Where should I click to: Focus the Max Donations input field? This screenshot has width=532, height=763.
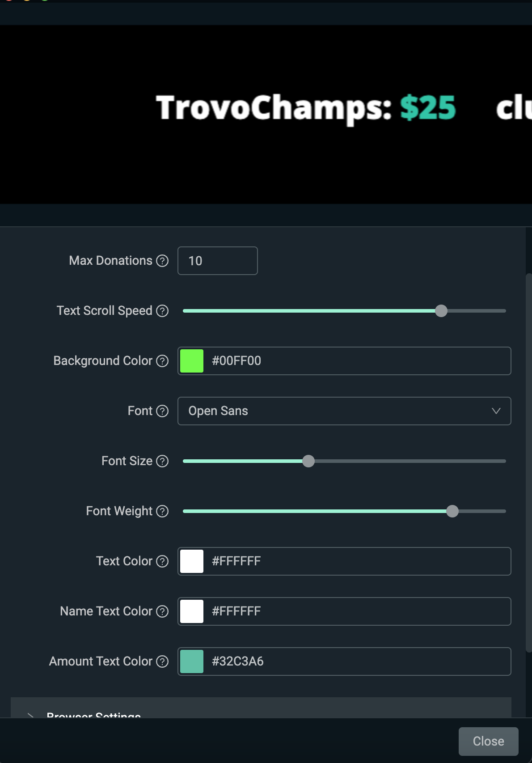tap(218, 261)
